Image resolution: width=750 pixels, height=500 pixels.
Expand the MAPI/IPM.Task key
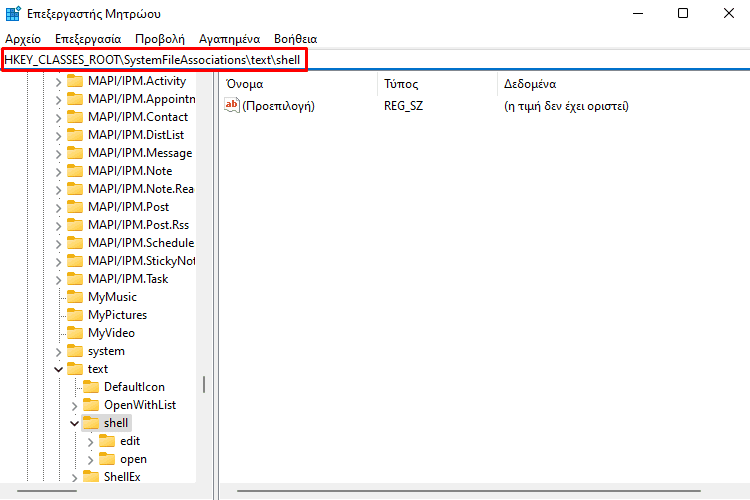58,279
